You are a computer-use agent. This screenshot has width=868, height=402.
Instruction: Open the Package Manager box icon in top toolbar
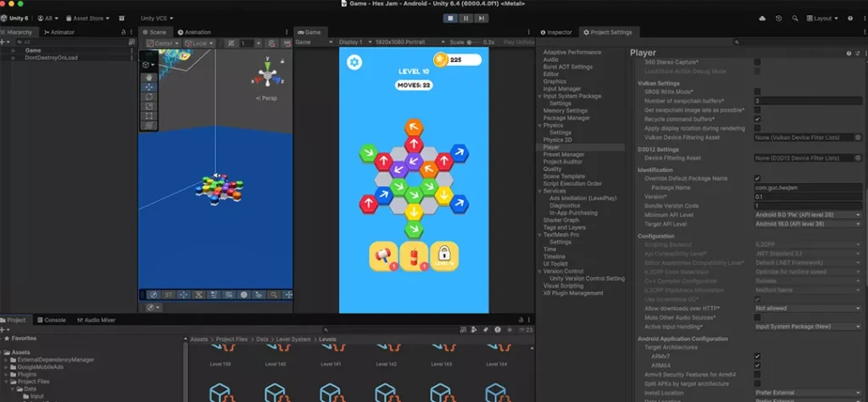point(122,19)
